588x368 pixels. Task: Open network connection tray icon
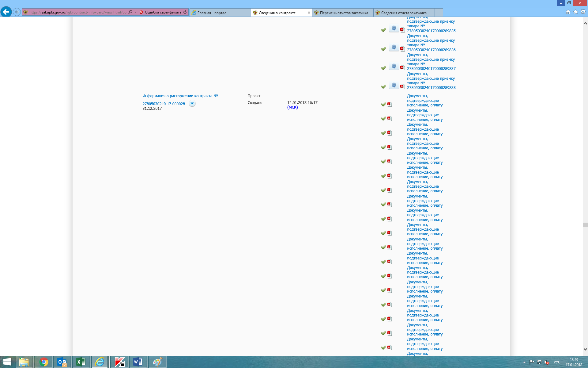coord(539,362)
